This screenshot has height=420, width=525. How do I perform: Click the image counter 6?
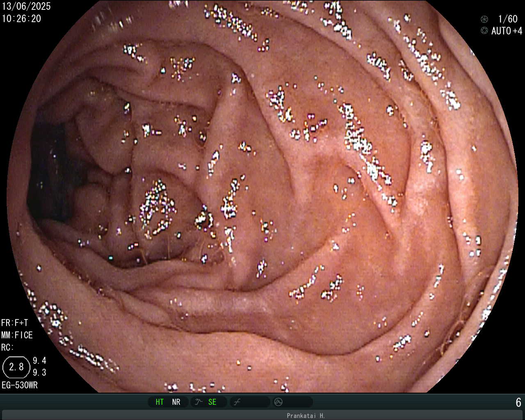(x=518, y=402)
